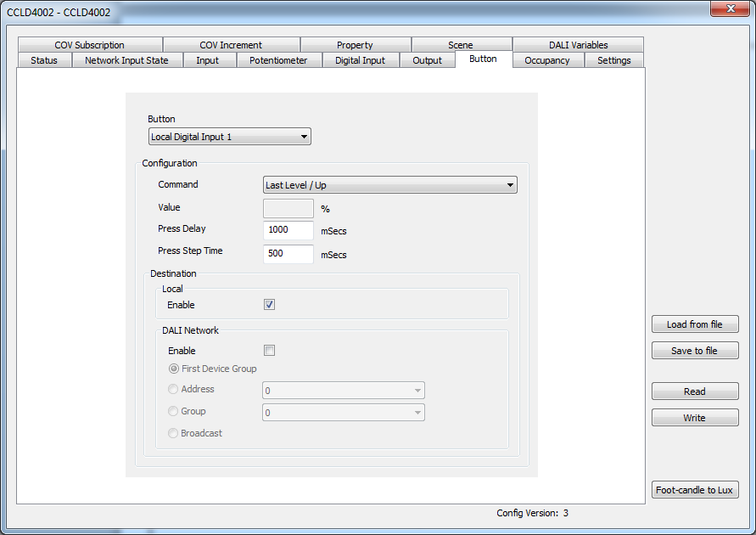Image resolution: width=756 pixels, height=535 pixels.
Task: Switch to the Occupancy tab
Action: (x=547, y=60)
